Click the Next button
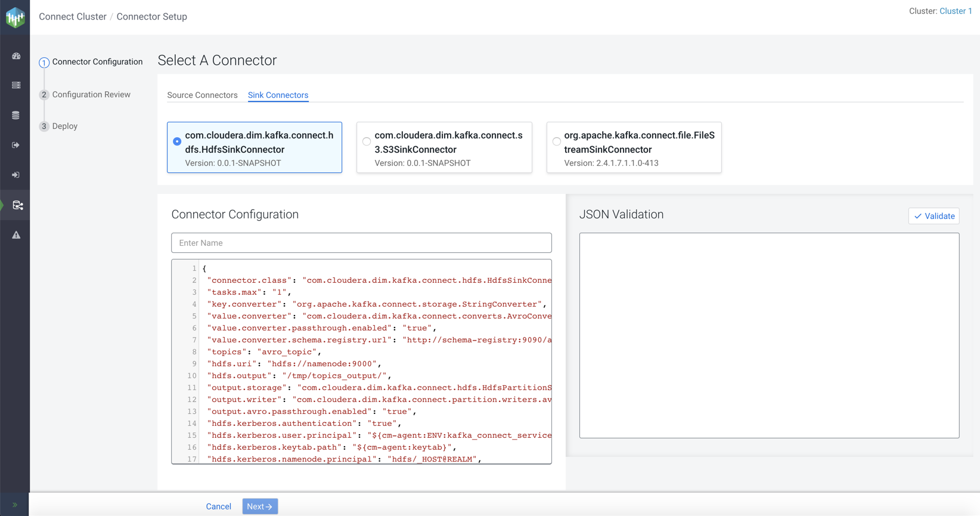Viewport: 980px width, 516px height. (x=260, y=506)
